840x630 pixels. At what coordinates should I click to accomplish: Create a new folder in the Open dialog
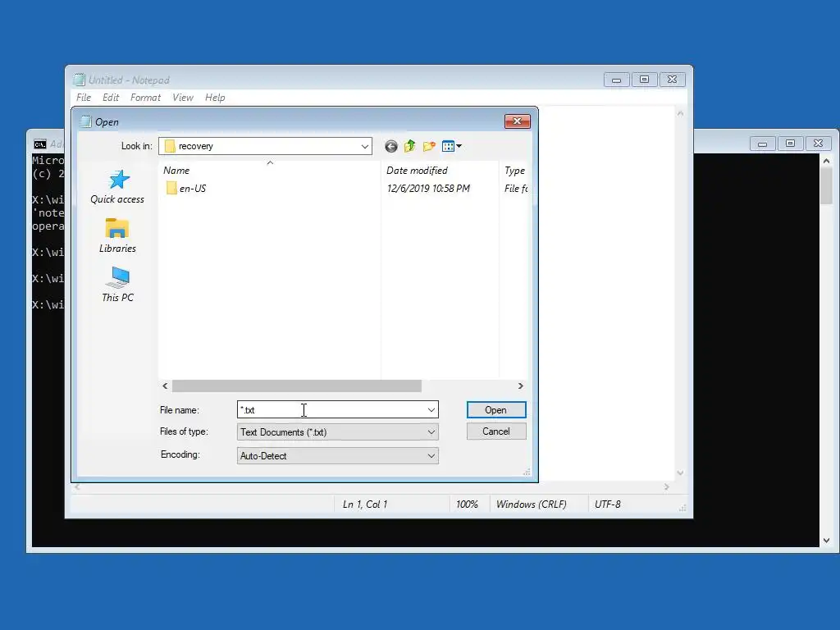429,146
